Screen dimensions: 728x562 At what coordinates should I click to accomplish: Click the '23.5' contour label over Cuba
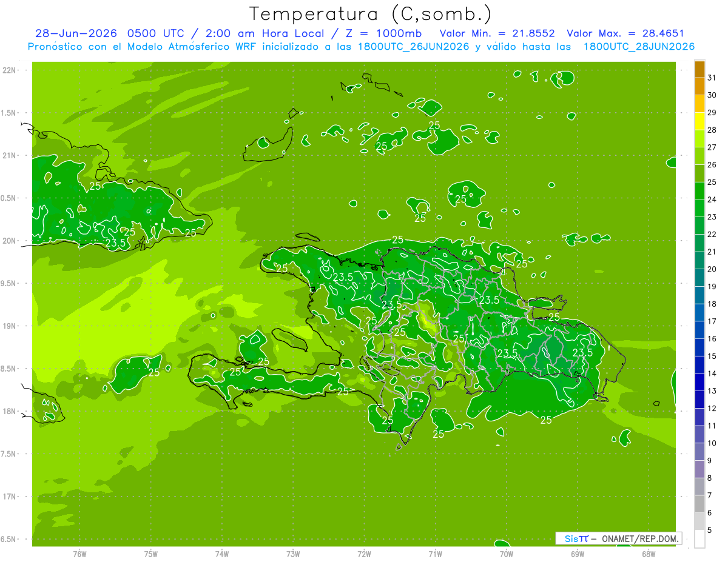pyautogui.click(x=115, y=243)
